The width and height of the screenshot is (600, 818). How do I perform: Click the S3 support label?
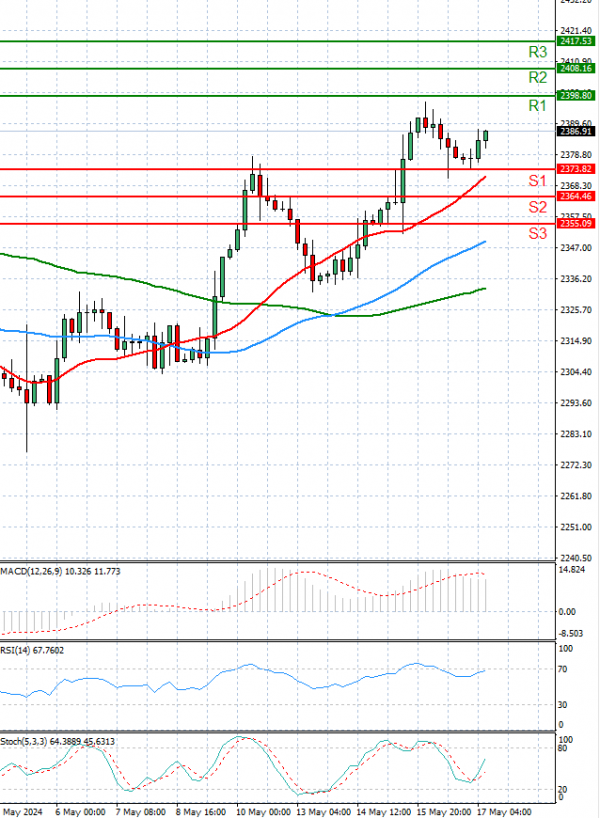click(537, 233)
